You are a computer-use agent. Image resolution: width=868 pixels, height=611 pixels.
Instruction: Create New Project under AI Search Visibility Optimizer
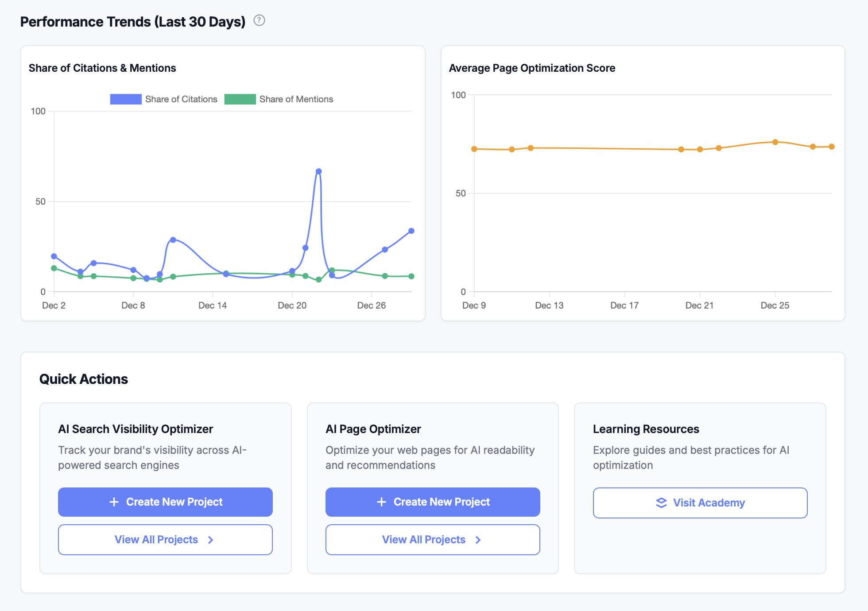[165, 502]
